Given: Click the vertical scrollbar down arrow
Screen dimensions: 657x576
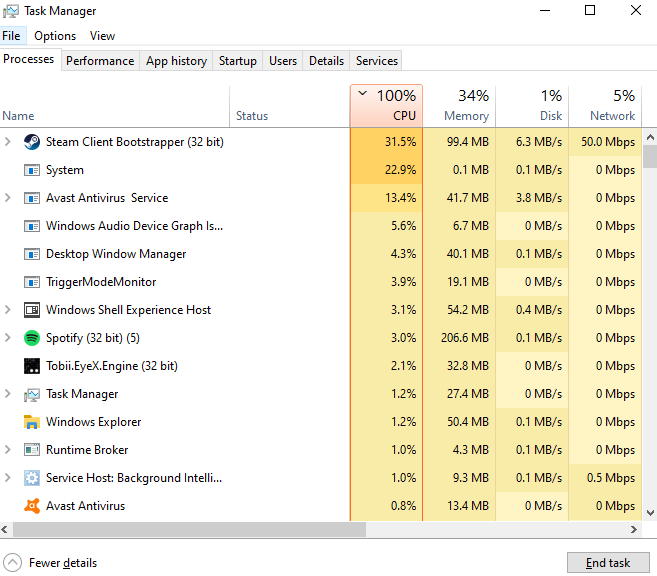Looking at the screenshot, I should click(x=650, y=512).
